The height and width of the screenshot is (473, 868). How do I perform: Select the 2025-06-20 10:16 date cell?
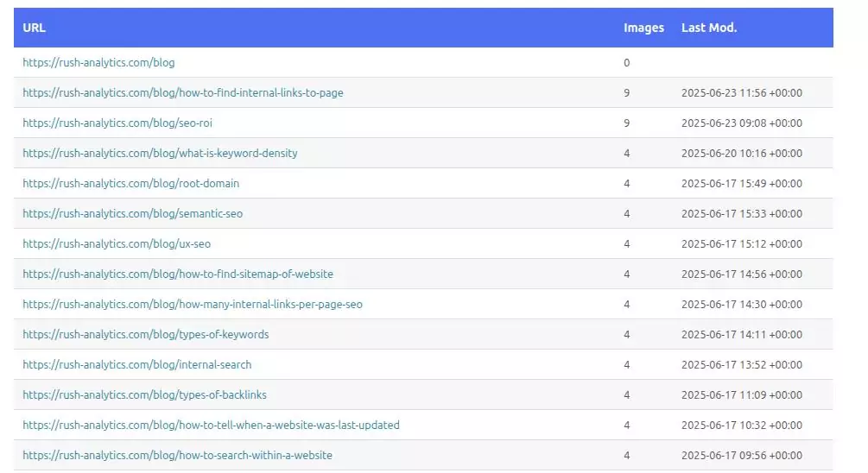click(741, 154)
